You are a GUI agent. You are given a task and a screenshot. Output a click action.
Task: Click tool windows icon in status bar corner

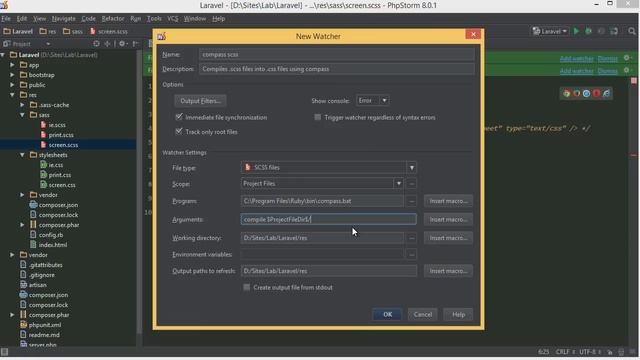pyautogui.click(x=4, y=352)
